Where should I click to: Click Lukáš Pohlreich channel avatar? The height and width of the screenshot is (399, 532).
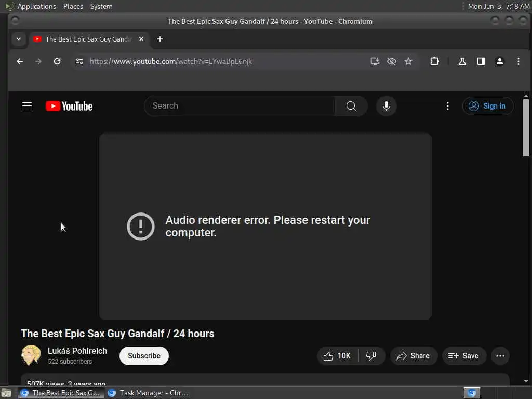click(x=31, y=355)
